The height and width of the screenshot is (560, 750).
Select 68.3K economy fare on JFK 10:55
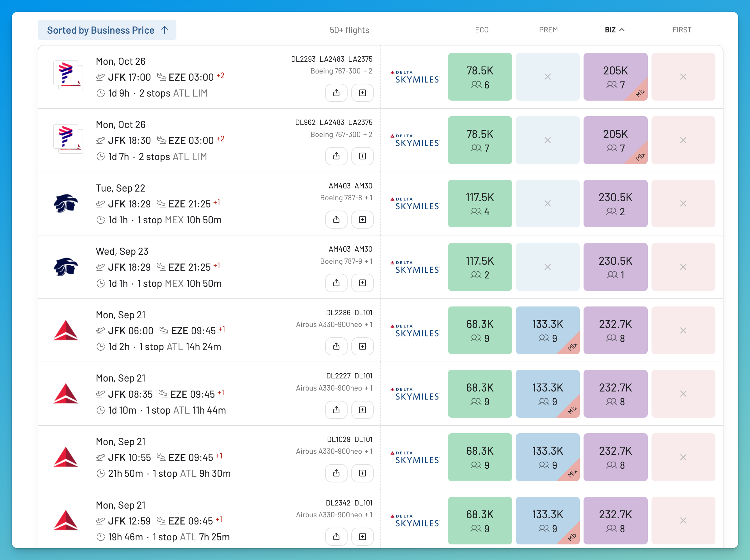pos(480,457)
